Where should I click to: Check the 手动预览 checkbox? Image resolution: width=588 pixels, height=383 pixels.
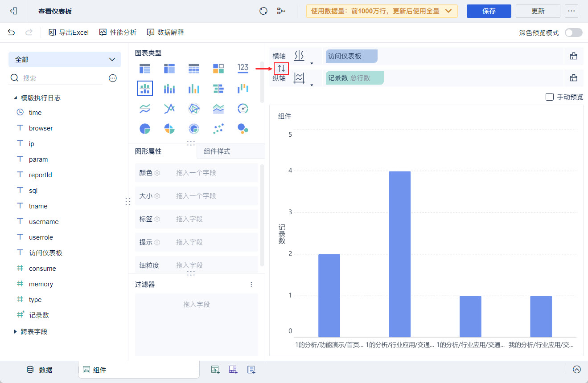tap(549, 97)
